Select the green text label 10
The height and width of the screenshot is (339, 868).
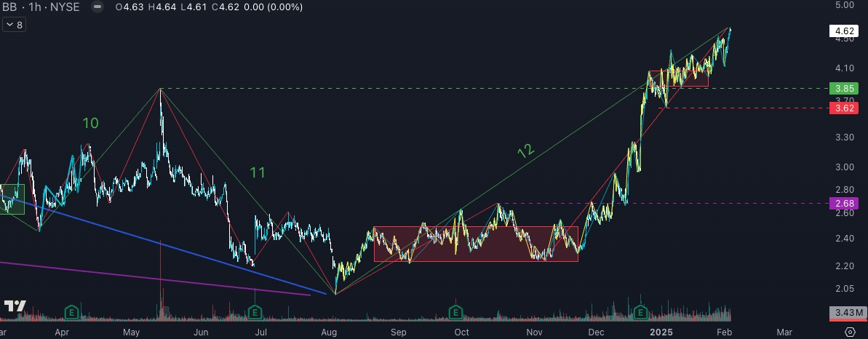pyautogui.click(x=90, y=124)
